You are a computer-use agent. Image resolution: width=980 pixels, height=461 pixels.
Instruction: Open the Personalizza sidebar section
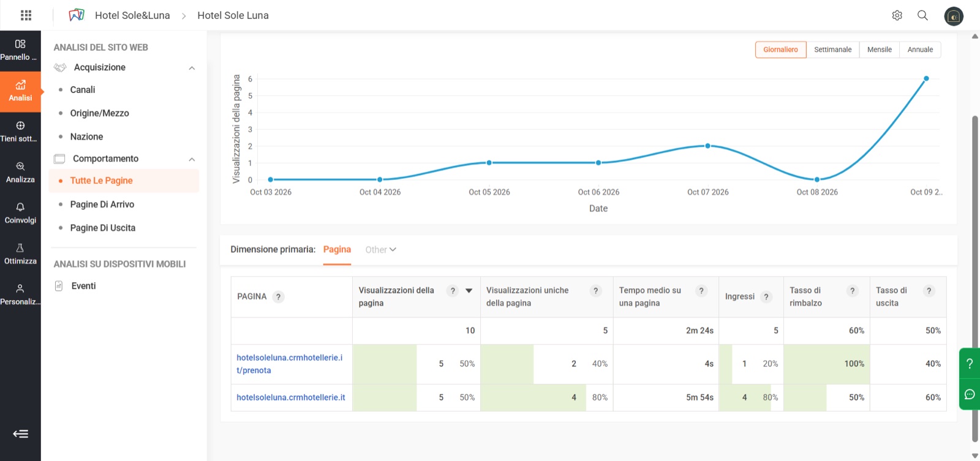coord(20,295)
